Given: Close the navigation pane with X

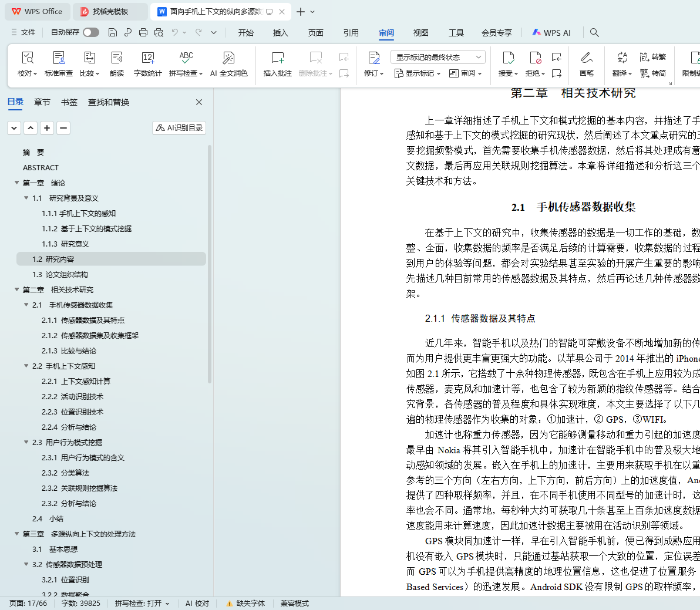Looking at the screenshot, I should (199, 102).
